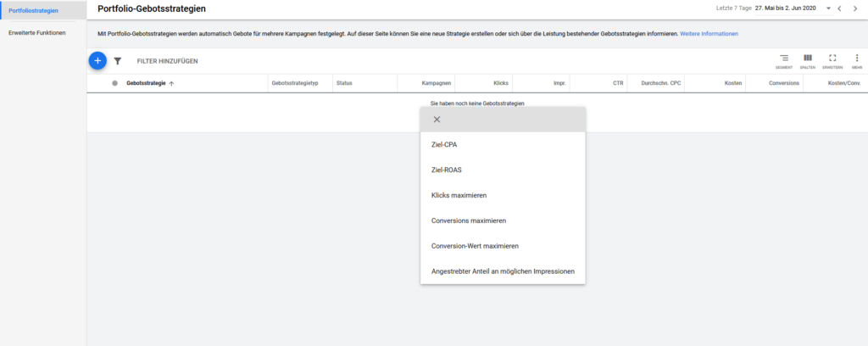This screenshot has width=868, height=346.
Task: Open the Weitere Informationen link
Action: (709, 33)
